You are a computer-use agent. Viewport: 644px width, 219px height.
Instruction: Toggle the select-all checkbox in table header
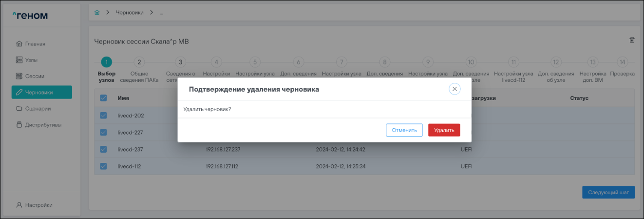(103, 98)
